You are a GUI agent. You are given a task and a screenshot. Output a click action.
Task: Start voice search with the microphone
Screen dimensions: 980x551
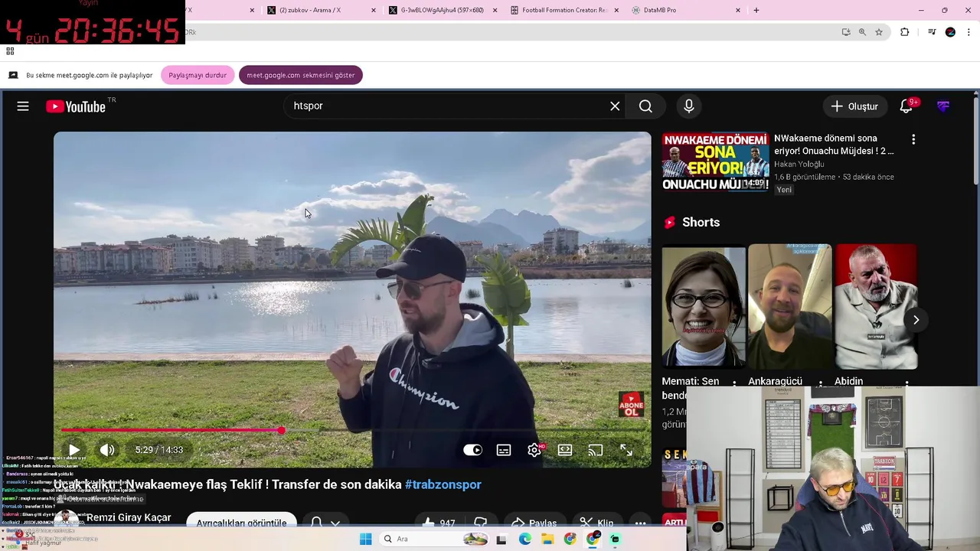[x=689, y=106]
